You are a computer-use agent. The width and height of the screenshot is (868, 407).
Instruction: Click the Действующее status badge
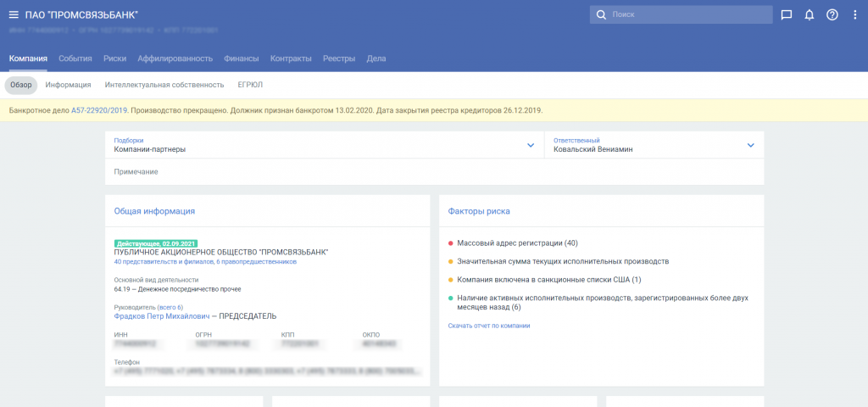coord(156,243)
